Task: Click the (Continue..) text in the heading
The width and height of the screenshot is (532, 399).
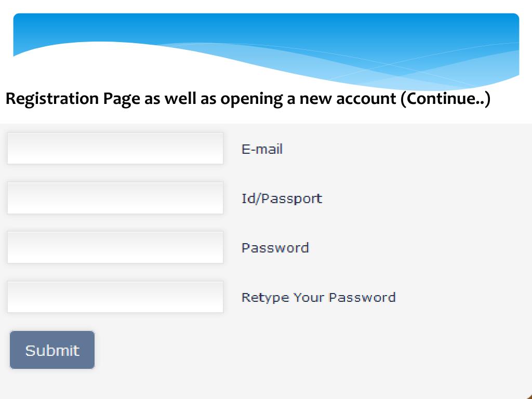Action: pyautogui.click(x=445, y=99)
